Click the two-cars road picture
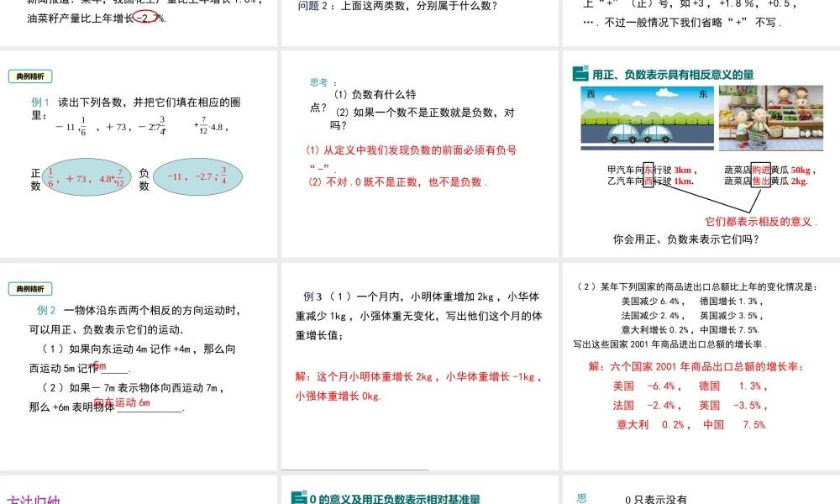 647,118
